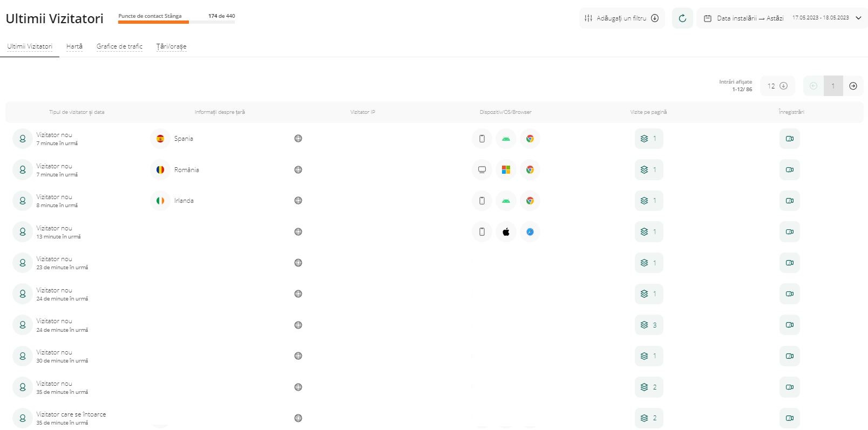Open the 'Adăugați un filtru' filter dropdown
868x430 pixels.
pyautogui.click(x=622, y=18)
